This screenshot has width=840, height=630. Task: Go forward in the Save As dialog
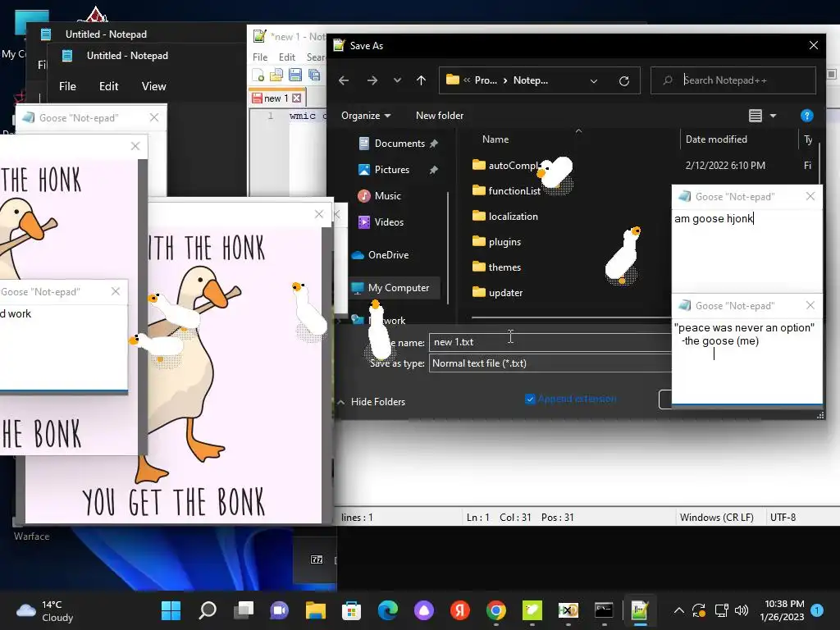tap(372, 80)
